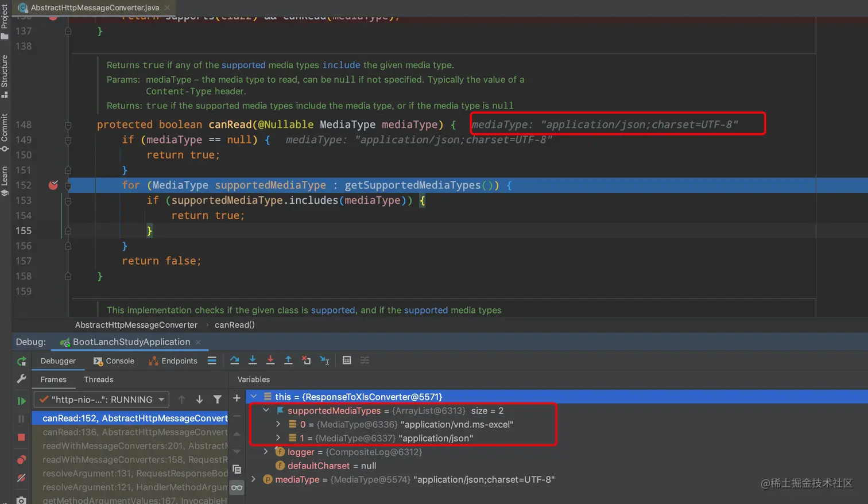Select stack frame readWithMessageConverters:158
This screenshot has height=504, width=868.
pos(130,460)
